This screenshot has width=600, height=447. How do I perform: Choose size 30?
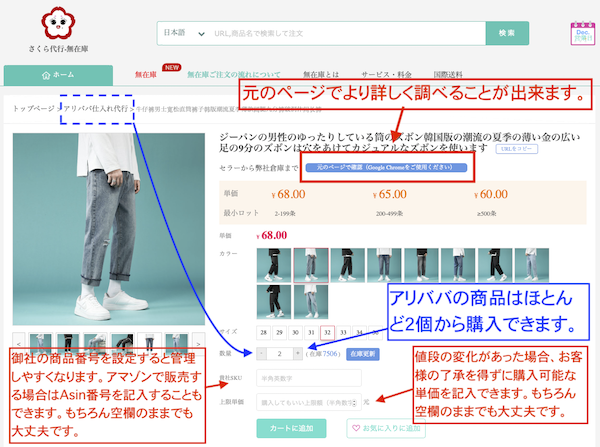(295, 333)
